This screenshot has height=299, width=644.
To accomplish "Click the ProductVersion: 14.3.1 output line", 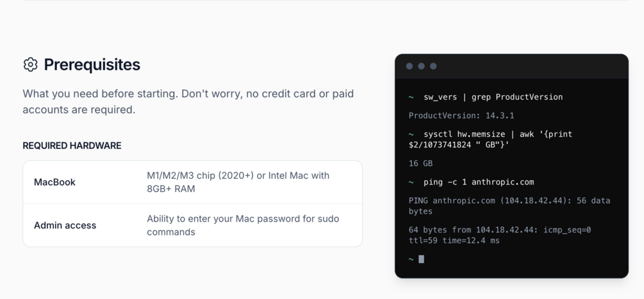I will [461, 116].
